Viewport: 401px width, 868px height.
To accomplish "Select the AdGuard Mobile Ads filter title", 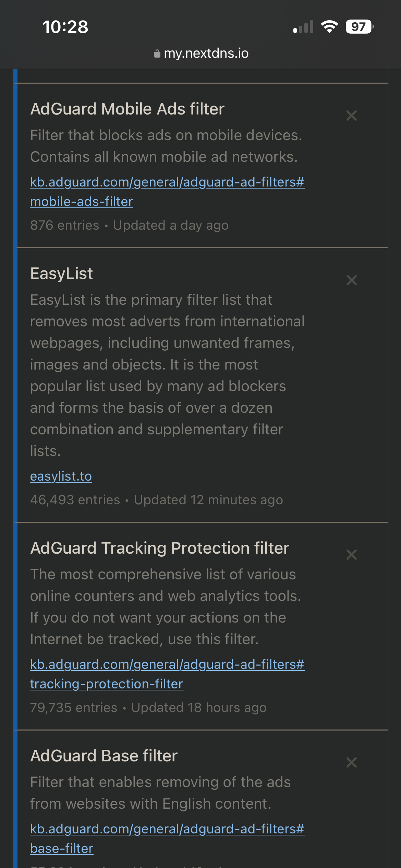I will pyautogui.click(x=127, y=109).
